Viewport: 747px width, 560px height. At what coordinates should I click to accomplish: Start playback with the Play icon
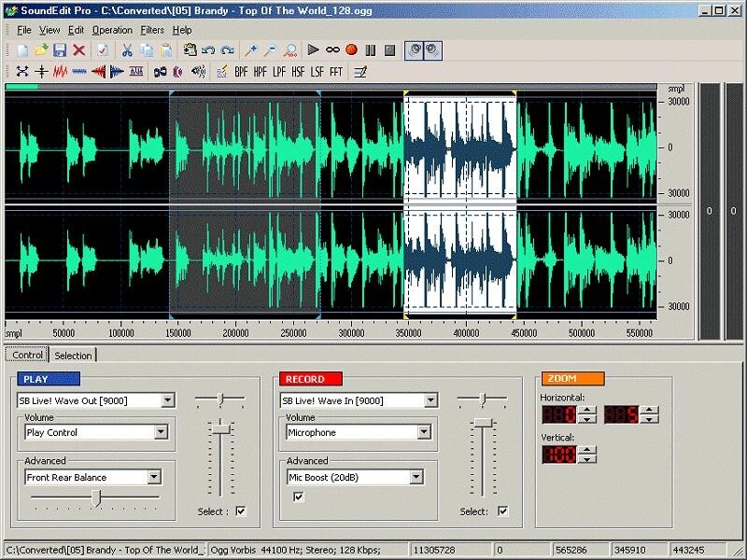313,50
